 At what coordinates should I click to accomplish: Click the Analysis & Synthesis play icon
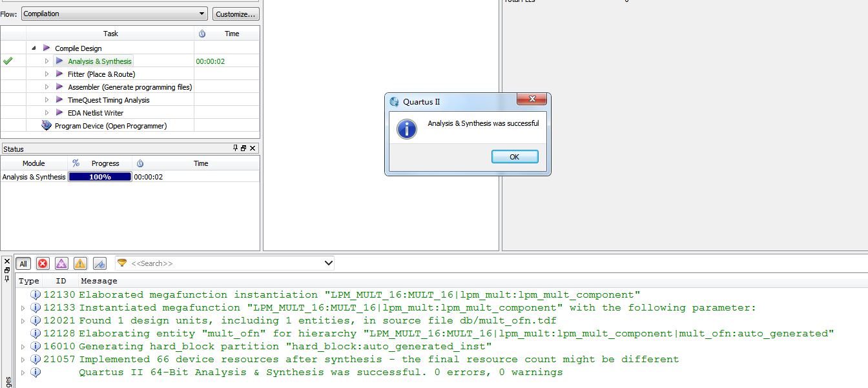[x=59, y=61]
